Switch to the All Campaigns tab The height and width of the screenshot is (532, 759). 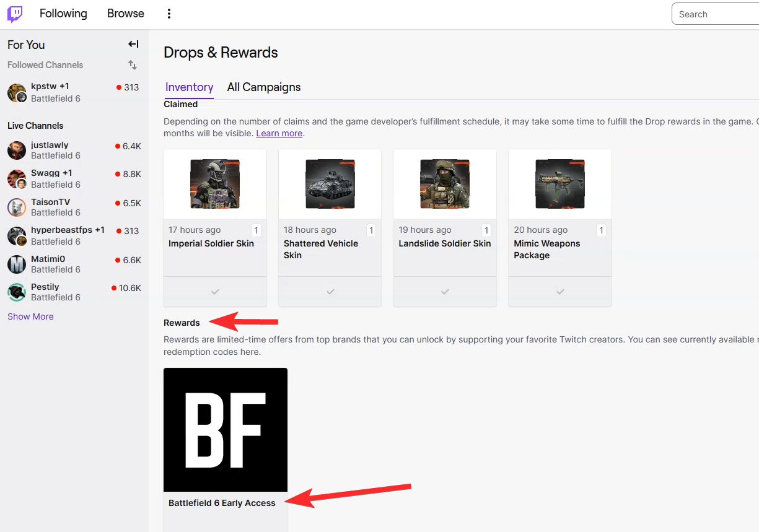[x=264, y=87]
